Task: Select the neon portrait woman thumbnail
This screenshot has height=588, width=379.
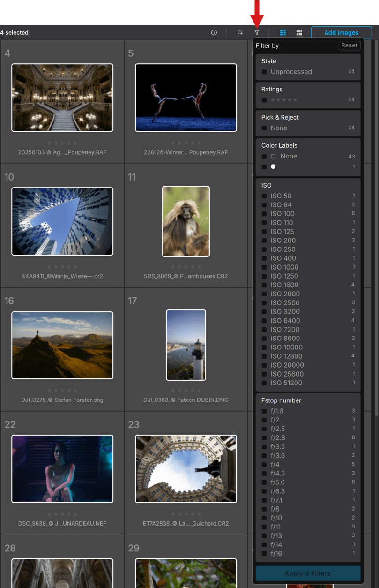Action: 62,469
